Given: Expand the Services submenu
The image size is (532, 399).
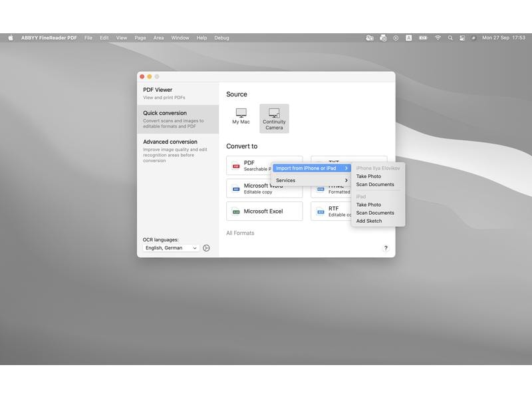Looking at the screenshot, I should 312,180.
